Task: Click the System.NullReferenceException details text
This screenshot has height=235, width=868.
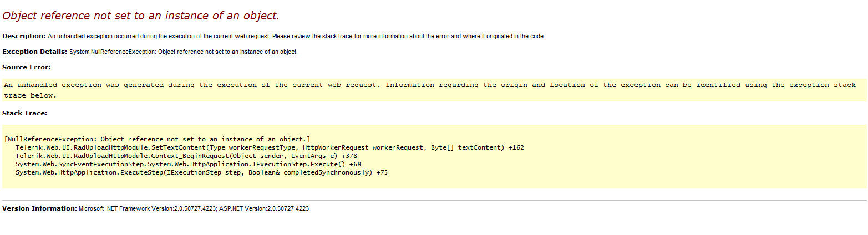Action: click(184, 52)
